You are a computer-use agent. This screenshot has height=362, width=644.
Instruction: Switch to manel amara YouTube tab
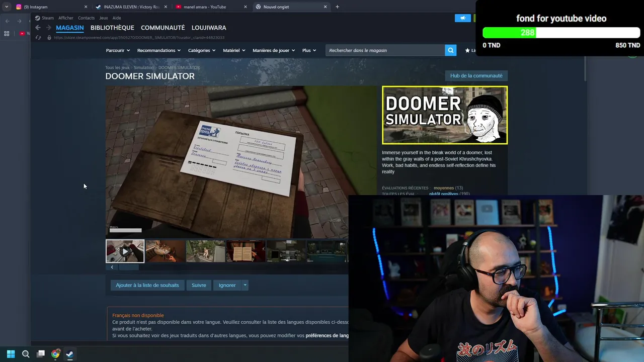point(210,7)
